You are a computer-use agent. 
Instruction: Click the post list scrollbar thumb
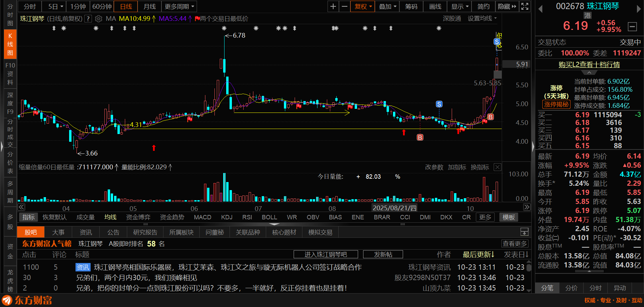tap(529, 268)
